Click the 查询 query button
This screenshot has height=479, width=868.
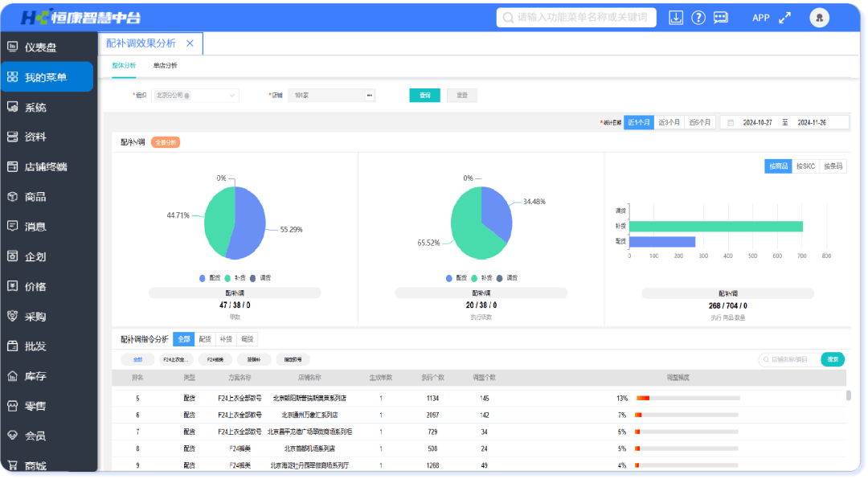point(424,96)
